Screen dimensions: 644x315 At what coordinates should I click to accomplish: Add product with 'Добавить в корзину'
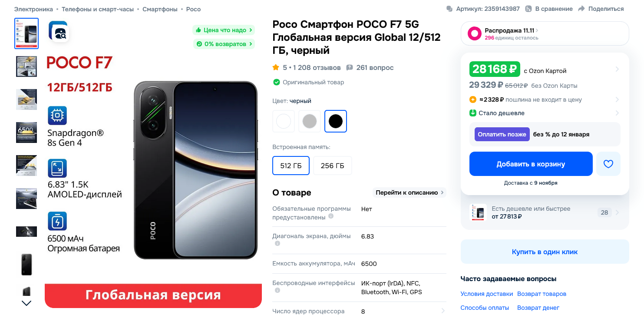tap(531, 164)
